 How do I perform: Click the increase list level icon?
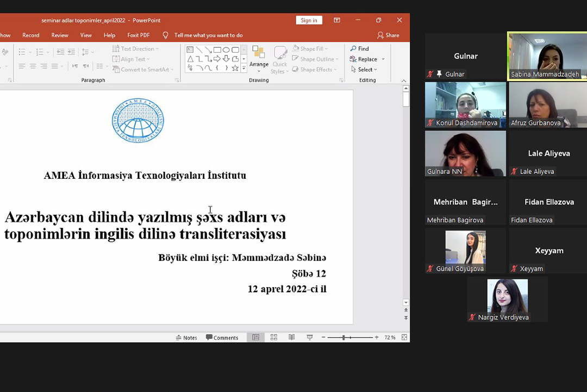click(x=72, y=52)
